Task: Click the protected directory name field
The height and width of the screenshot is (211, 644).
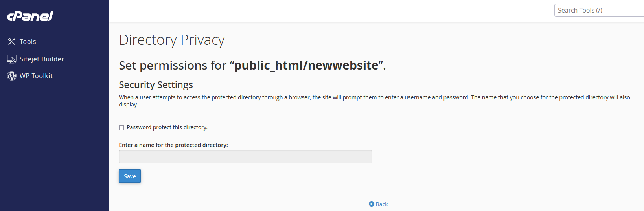Action: click(x=245, y=157)
